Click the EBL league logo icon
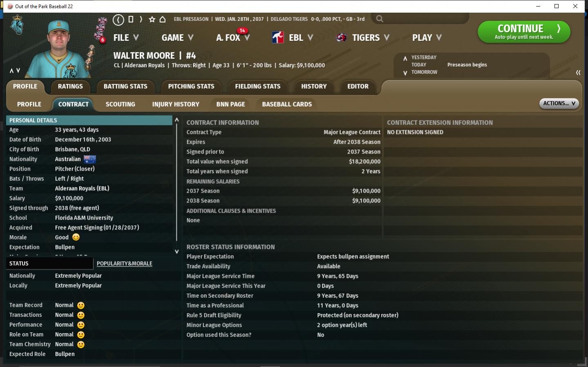 [278, 38]
